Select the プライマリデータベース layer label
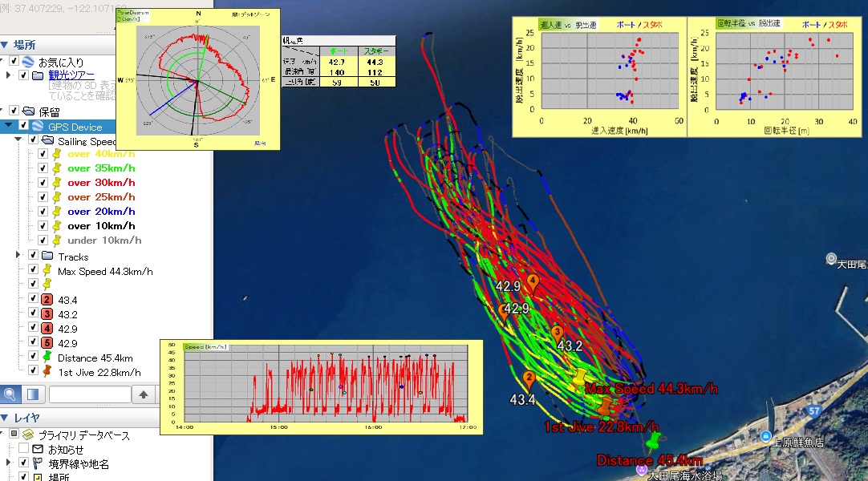 point(84,435)
